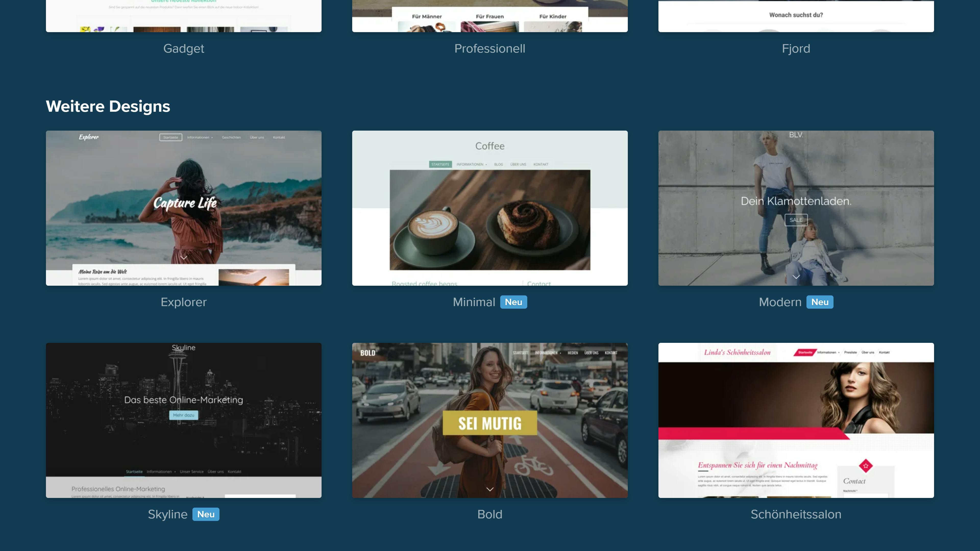The image size is (980, 551).
Task: Click the Gadget design label
Action: (184, 49)
